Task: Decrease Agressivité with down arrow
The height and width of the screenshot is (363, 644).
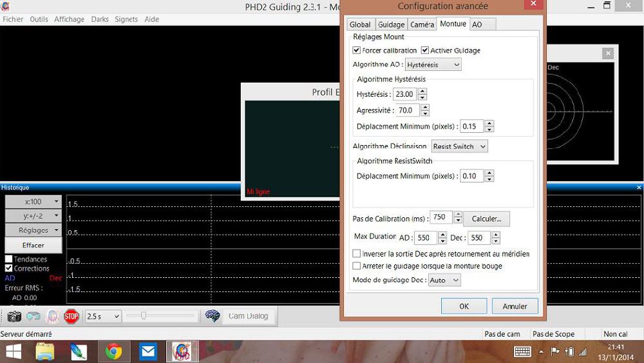Action: coord(425,113)
